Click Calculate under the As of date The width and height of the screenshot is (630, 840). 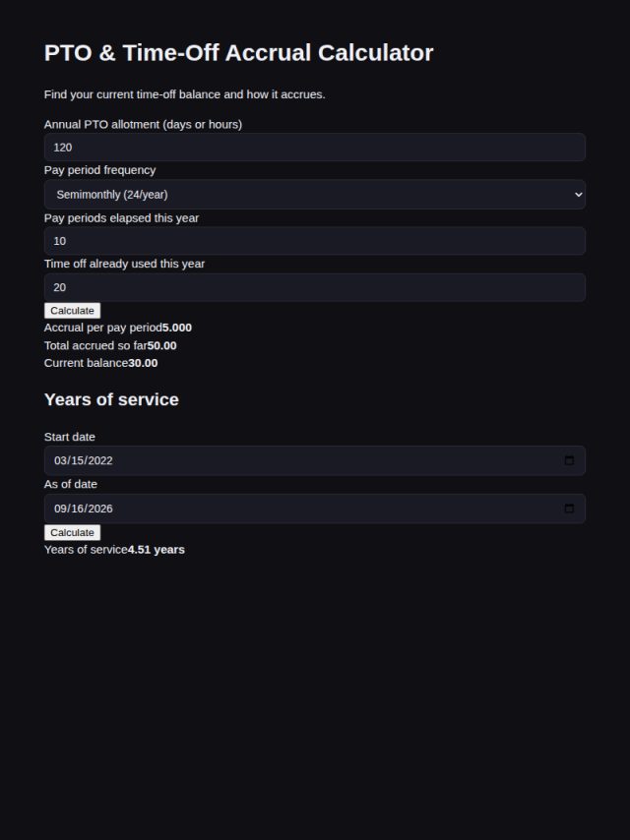tap(73, 532)
